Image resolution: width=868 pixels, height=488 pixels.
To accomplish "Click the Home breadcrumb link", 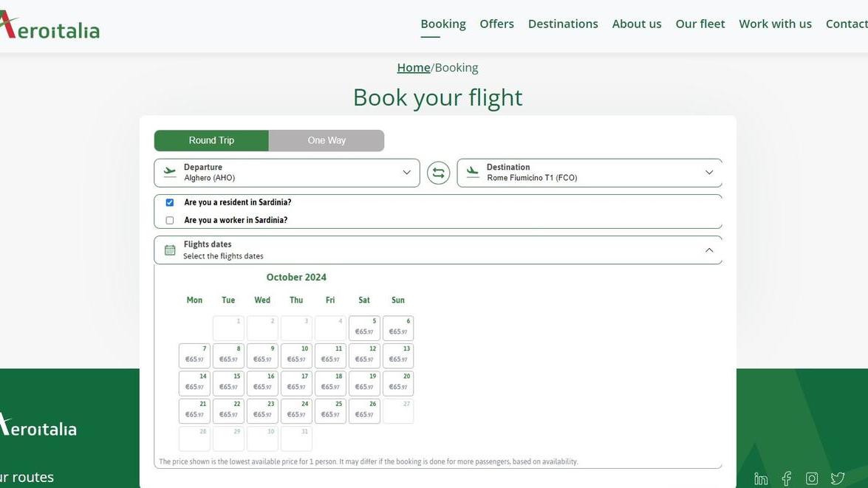I will [x=413, y=68].
